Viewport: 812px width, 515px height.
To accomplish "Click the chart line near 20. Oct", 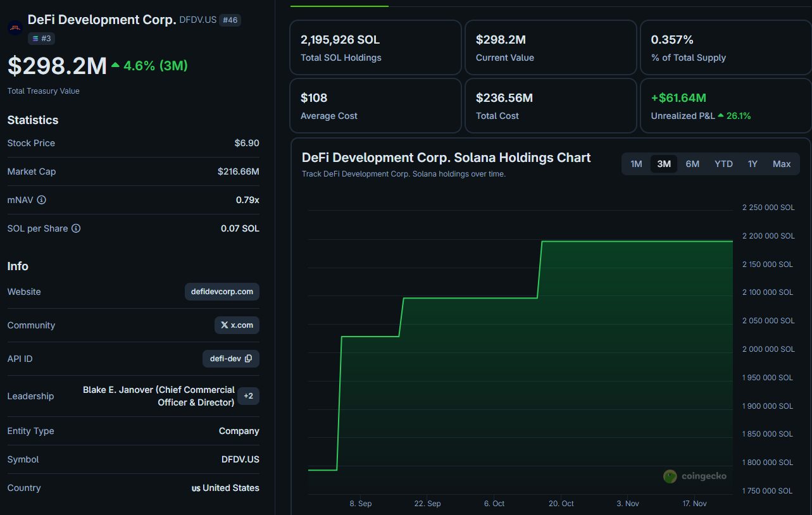I will [x=561, y=241].
